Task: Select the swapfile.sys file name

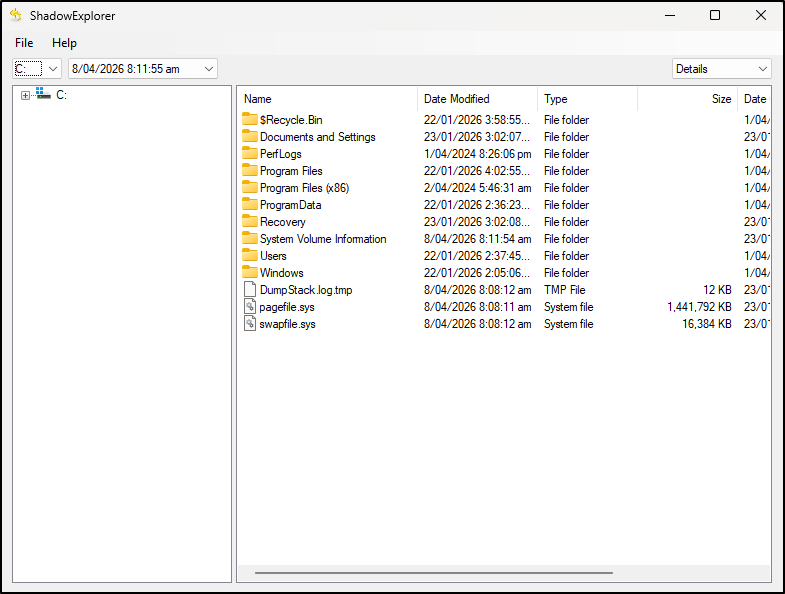Action: click(x=287, y=325)
